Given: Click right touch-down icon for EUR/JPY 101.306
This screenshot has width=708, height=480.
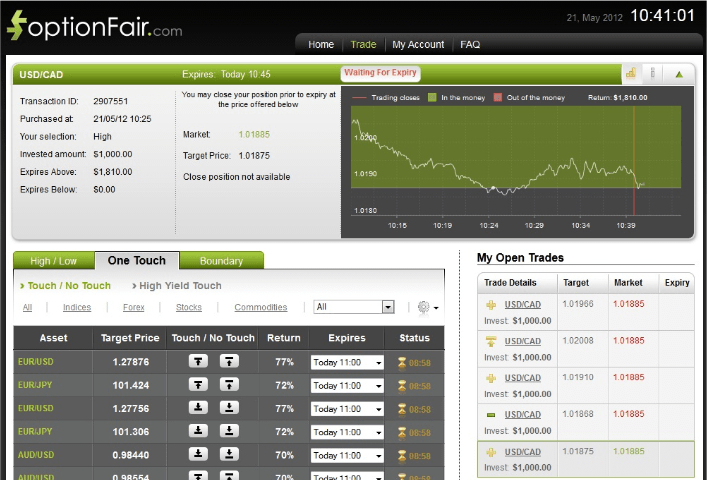Looking at the screenshot, I should click(x=229, y=431).
